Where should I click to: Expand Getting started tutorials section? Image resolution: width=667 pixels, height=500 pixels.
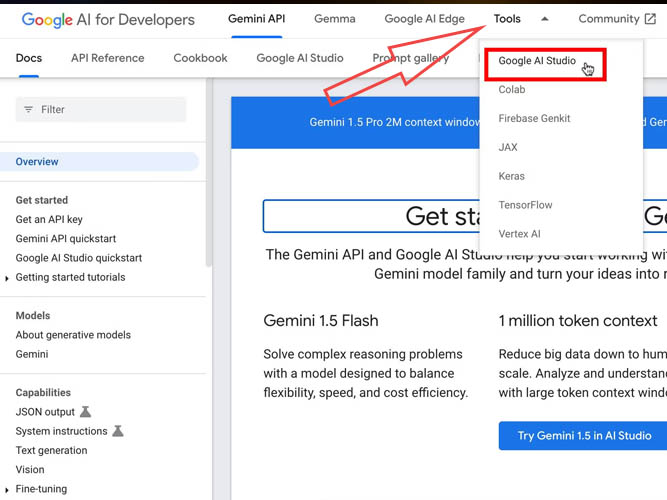pyautogui.click(x=8, y=278)
